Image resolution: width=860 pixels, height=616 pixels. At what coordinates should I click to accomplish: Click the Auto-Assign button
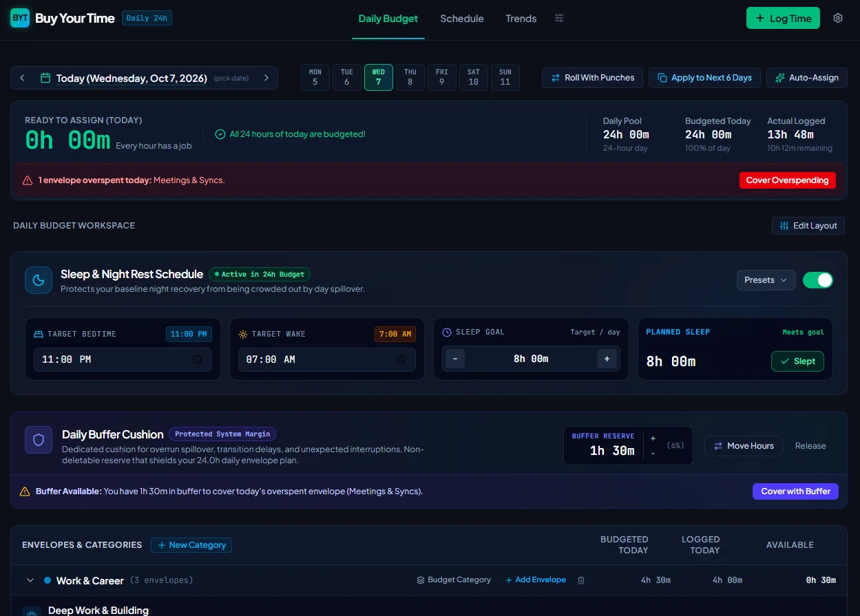807,78
